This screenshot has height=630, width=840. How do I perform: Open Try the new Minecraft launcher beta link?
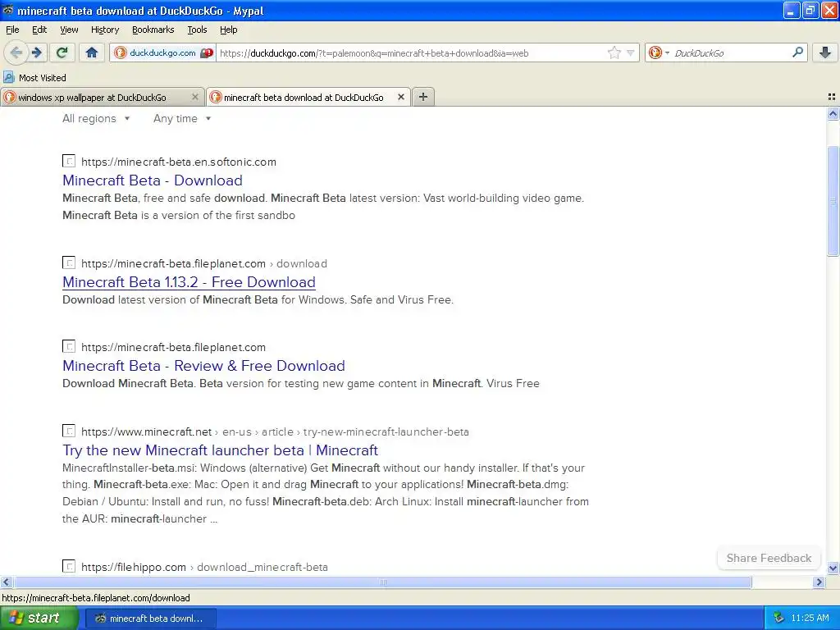220,450
